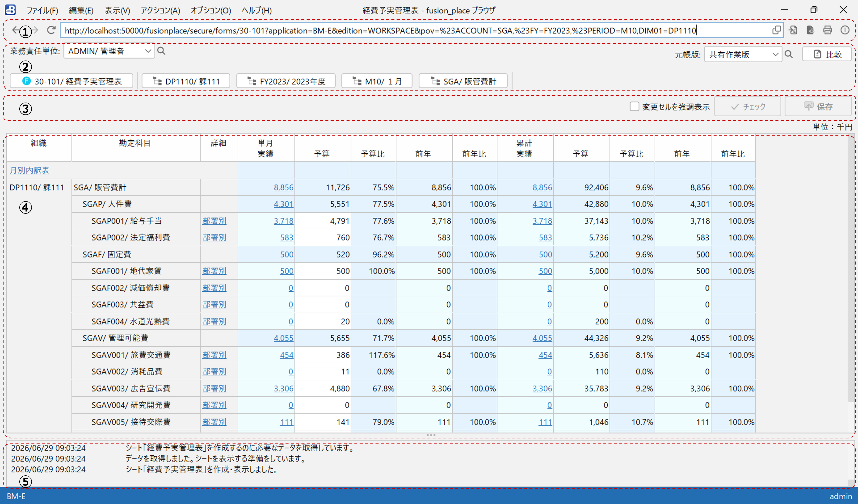
Task: Open 部署別 link for SGAF004/ 水道光熱費
Action: pos(214,321)
